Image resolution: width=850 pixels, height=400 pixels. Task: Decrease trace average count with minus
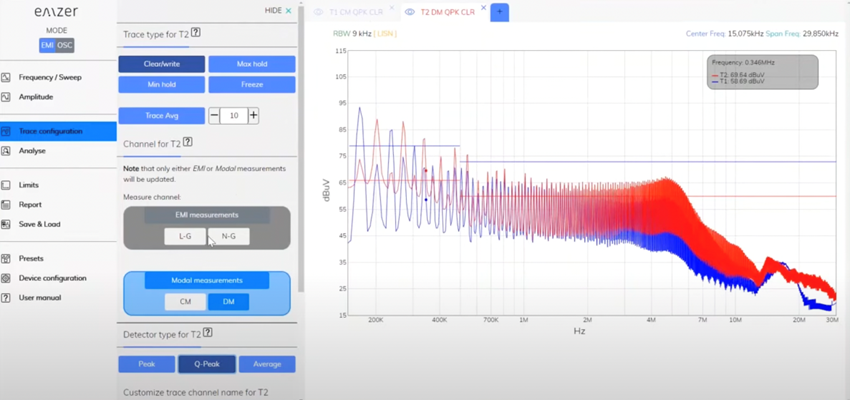[215, 115]
